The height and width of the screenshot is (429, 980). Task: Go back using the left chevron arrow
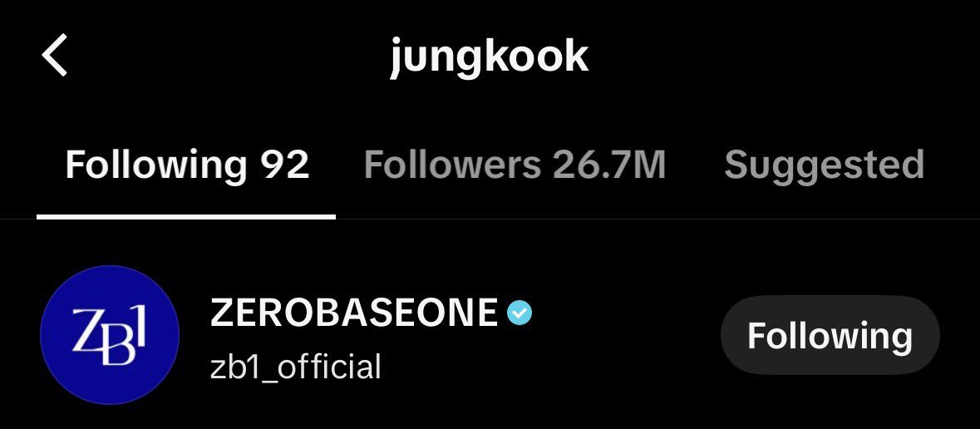[x=54, y=55]
